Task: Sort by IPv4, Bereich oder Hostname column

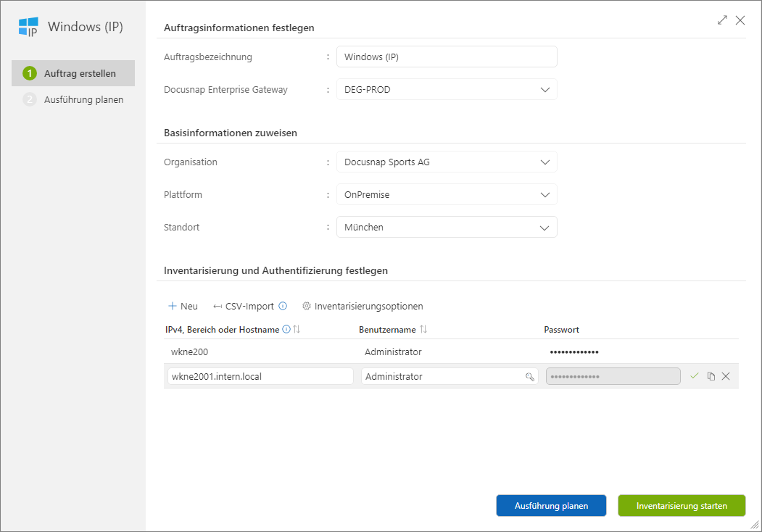Action: coord(297,329)
